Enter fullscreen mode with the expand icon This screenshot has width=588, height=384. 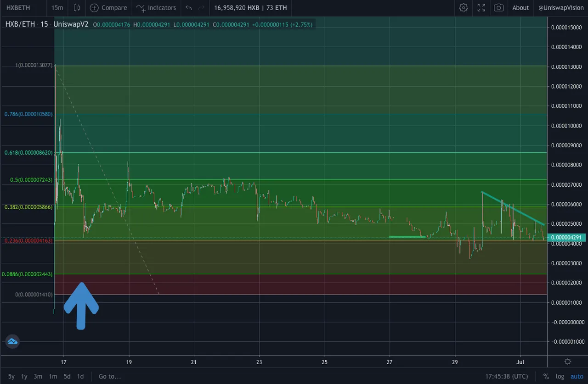click(x=481, y=8)
